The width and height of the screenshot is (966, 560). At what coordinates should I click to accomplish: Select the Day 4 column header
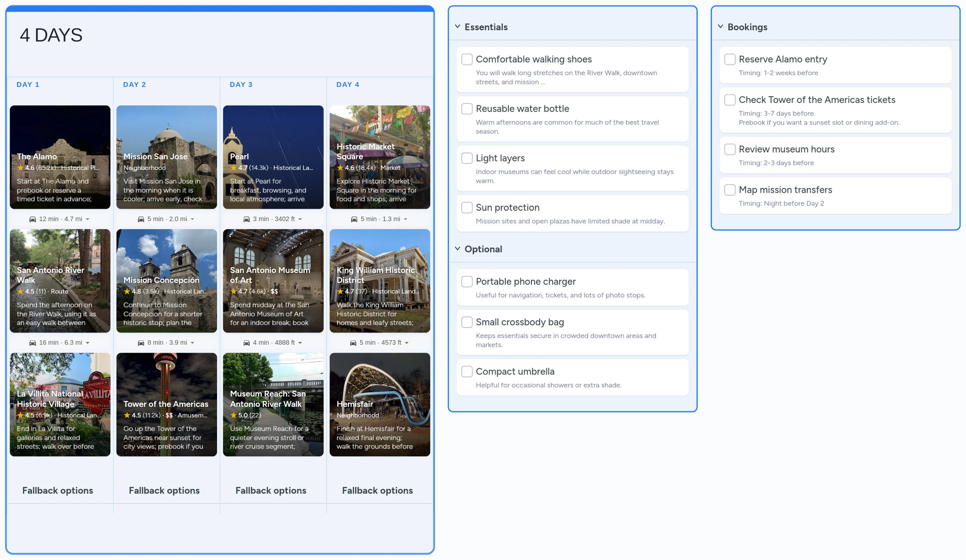tap(347, 85)
